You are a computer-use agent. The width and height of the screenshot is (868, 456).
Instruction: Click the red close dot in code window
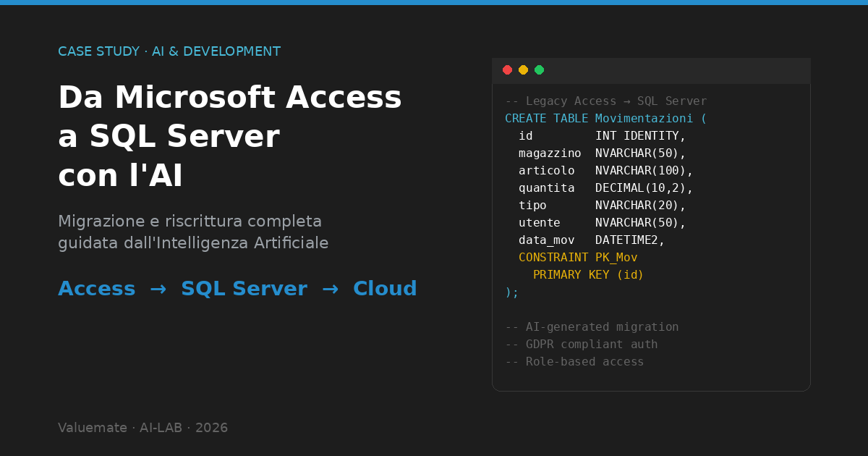[507, 69]
